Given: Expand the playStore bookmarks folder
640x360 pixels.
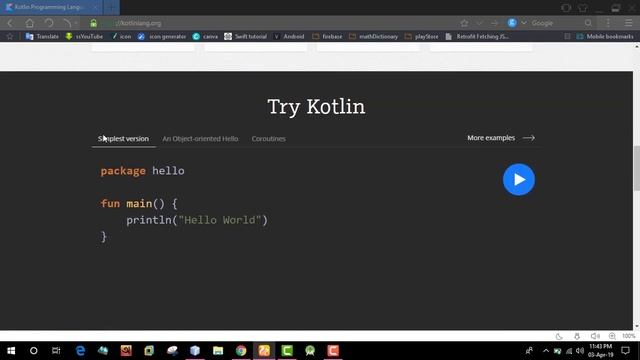Looking at the screenshot, I should click(422, 36).
